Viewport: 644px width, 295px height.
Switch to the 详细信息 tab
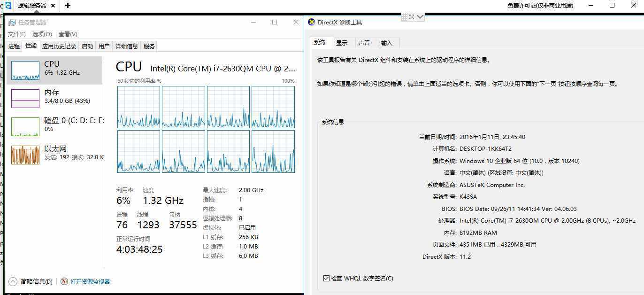coord(127,46)
